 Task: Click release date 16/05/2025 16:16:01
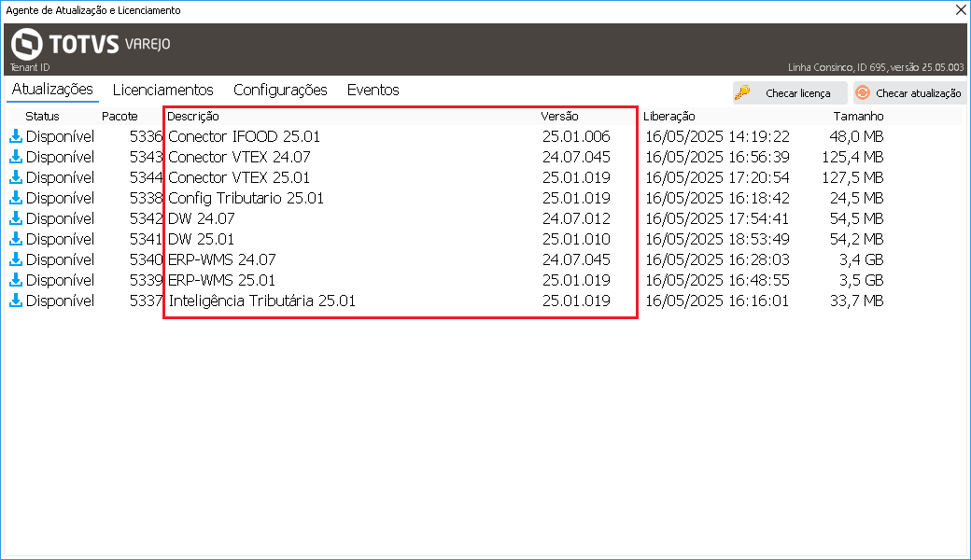(717, 301)
